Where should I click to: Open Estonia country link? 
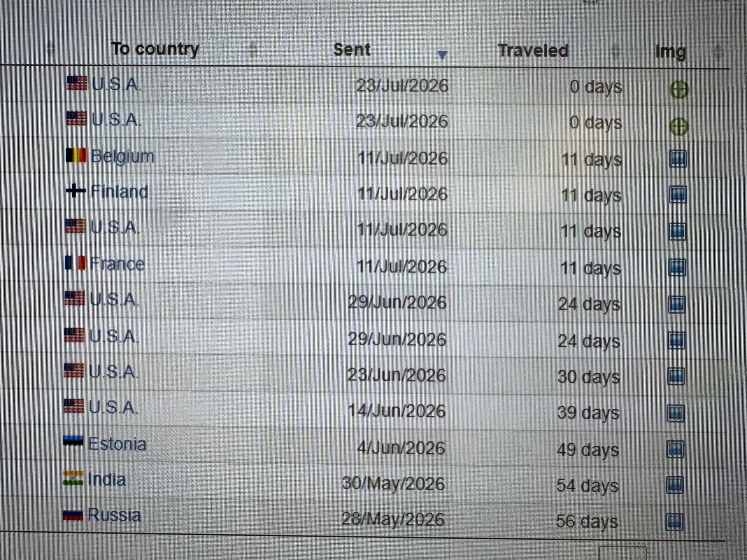117,444
